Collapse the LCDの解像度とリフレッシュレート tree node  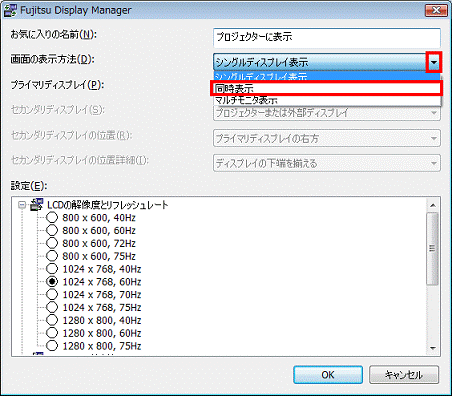(22, 205)
